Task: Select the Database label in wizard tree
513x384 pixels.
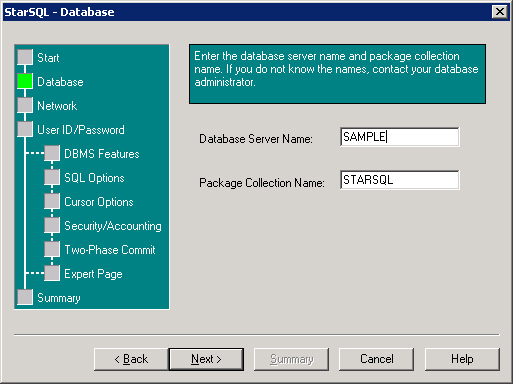Action: (x=60, y=82)
